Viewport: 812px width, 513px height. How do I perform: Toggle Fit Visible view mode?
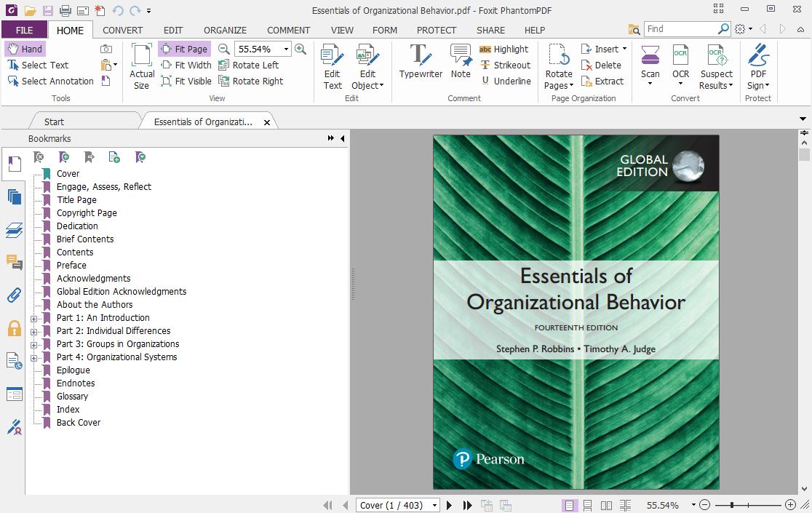[186, 81]
